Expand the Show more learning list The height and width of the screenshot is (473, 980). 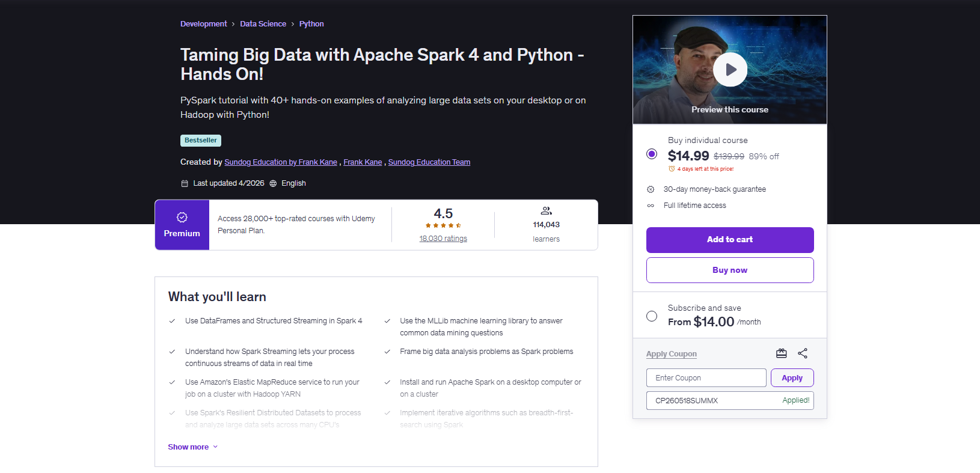coord(193,447)
